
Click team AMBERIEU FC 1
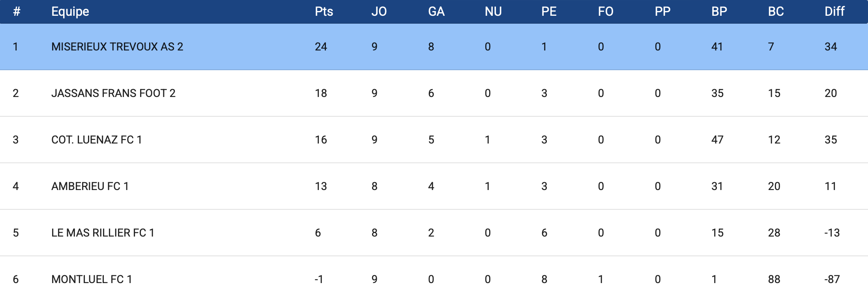click(90, 186)
